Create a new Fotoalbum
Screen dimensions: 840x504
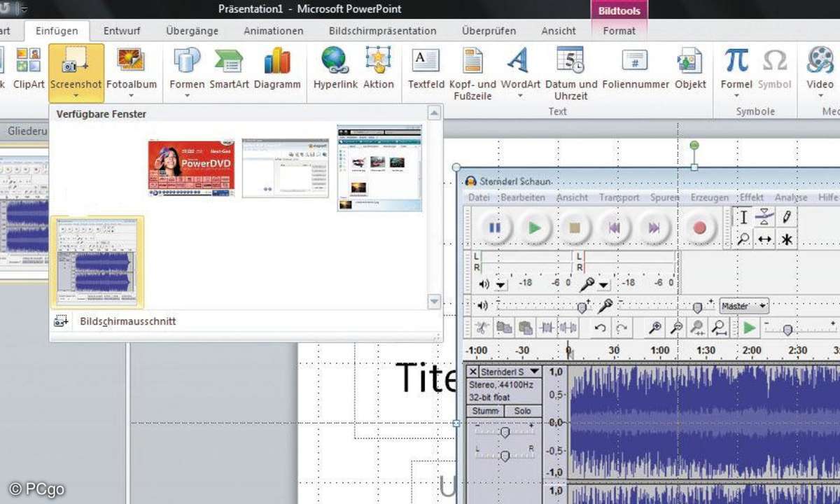tap(132, 71)
